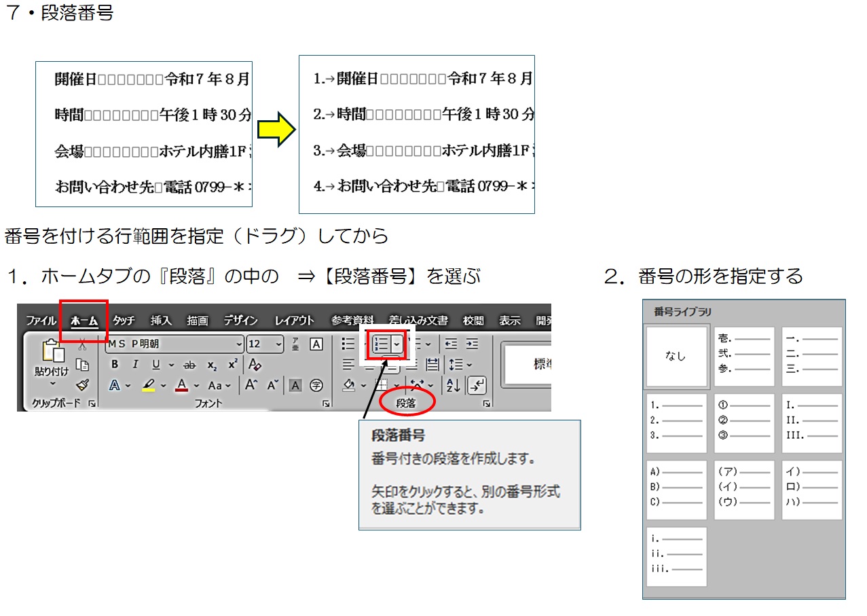This screenshot has width=867, height=616.
Task: Select the Format Painter brush icon
Action: point(83,385)
